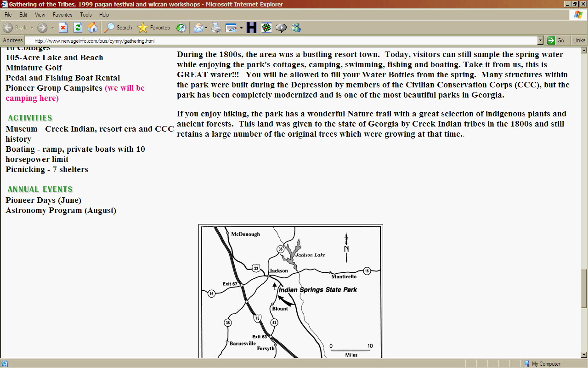Click the vertical scrollbar down arrow
The height and width of the screenshot is (368, 588).
pyautogui.click(x=584, y=355)
